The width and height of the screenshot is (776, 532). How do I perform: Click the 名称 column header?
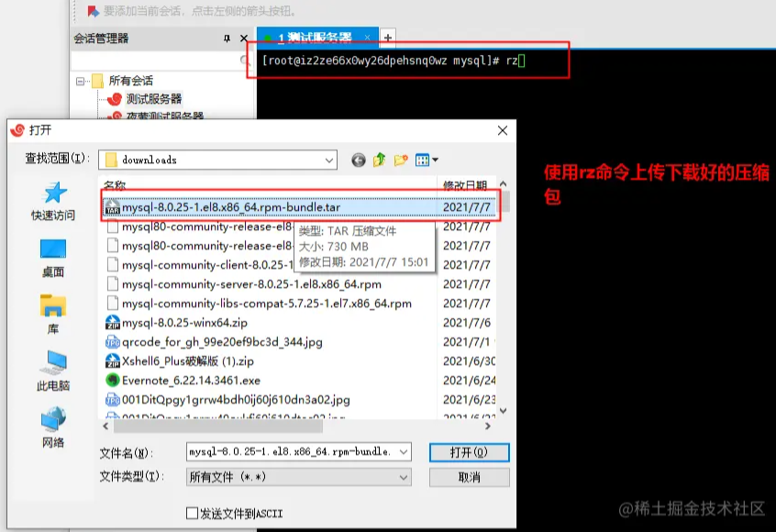click(115, 185)
